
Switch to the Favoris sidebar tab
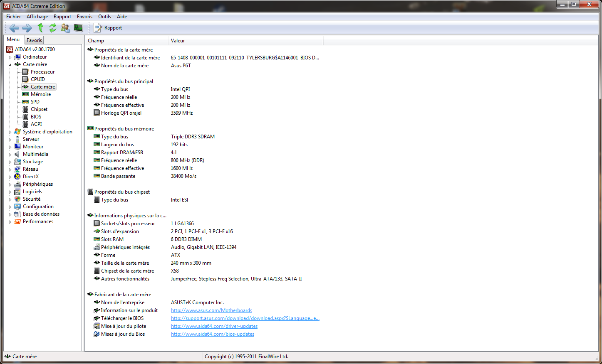point(34,40)
